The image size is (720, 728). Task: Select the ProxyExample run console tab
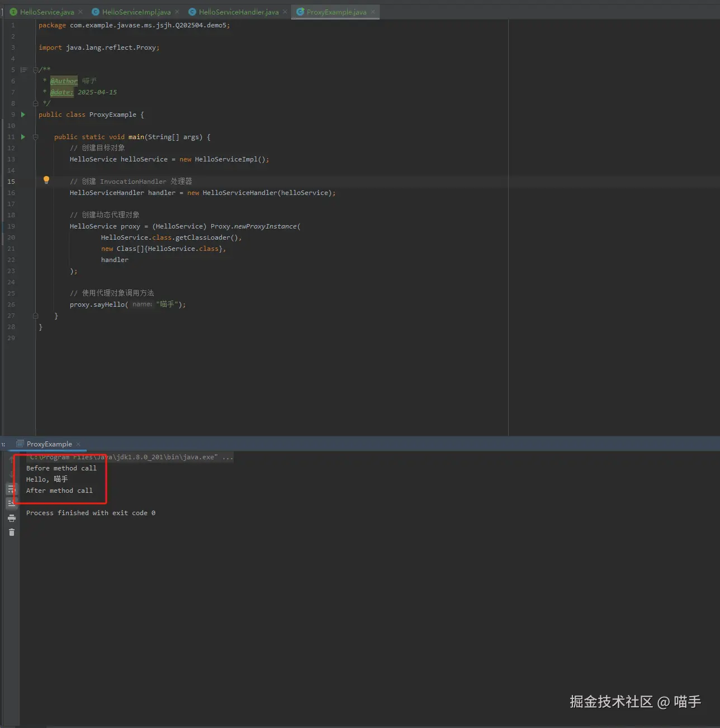49,444
